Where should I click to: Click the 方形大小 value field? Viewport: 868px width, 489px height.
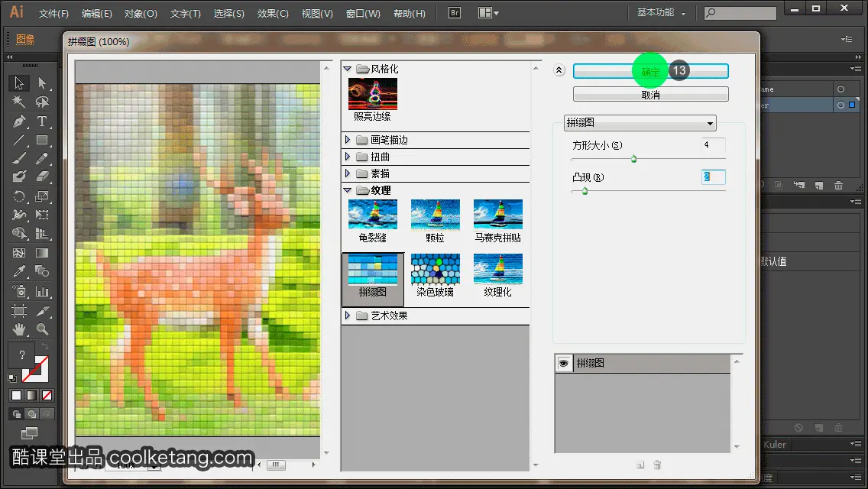[713, 145]
